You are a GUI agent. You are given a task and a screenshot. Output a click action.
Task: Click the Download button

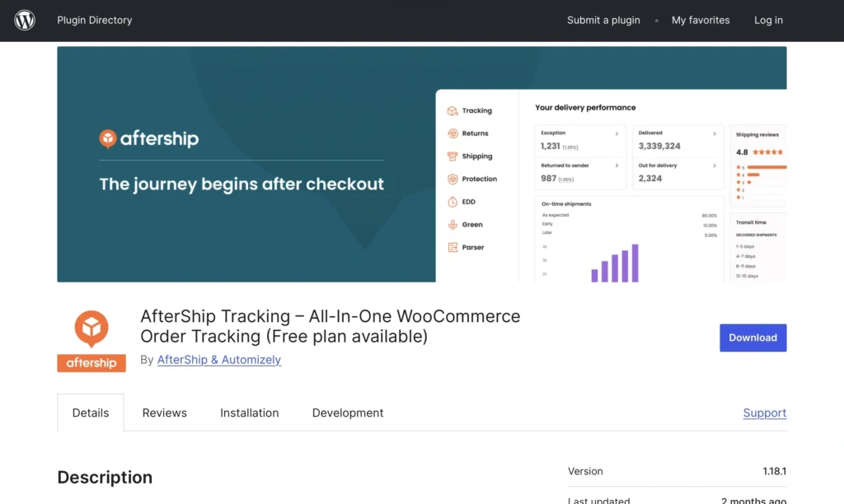coord(753,338)
